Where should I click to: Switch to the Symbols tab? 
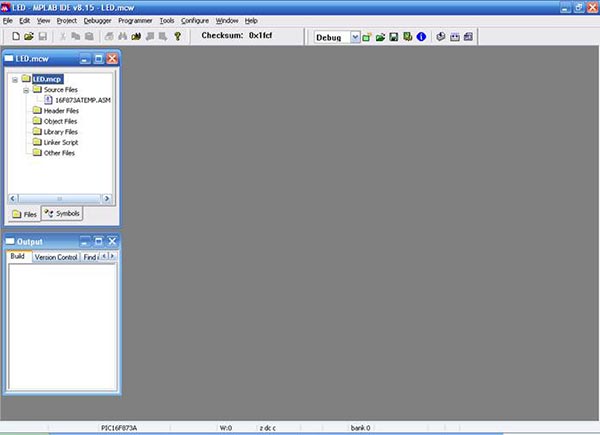[x=62, y=213]
